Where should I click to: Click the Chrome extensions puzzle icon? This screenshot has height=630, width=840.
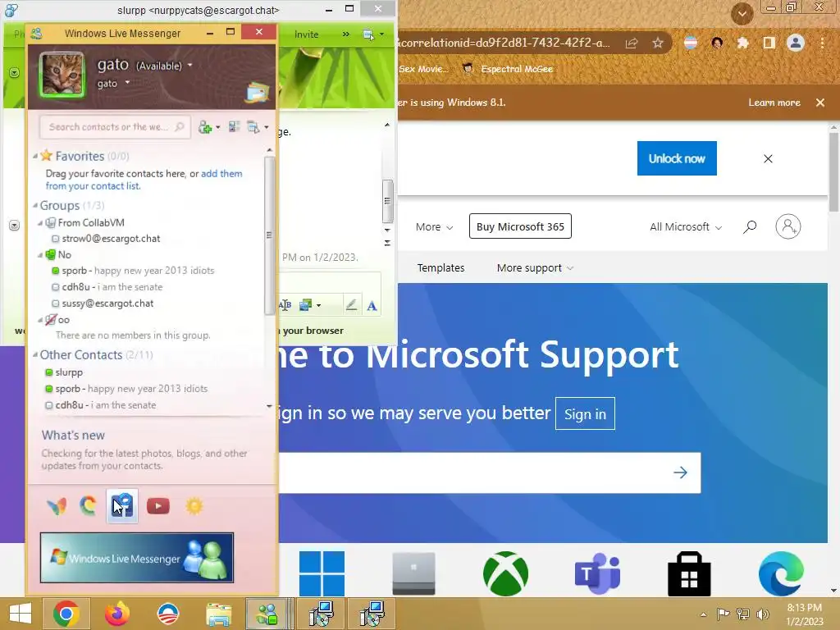(x=742, y=43)
